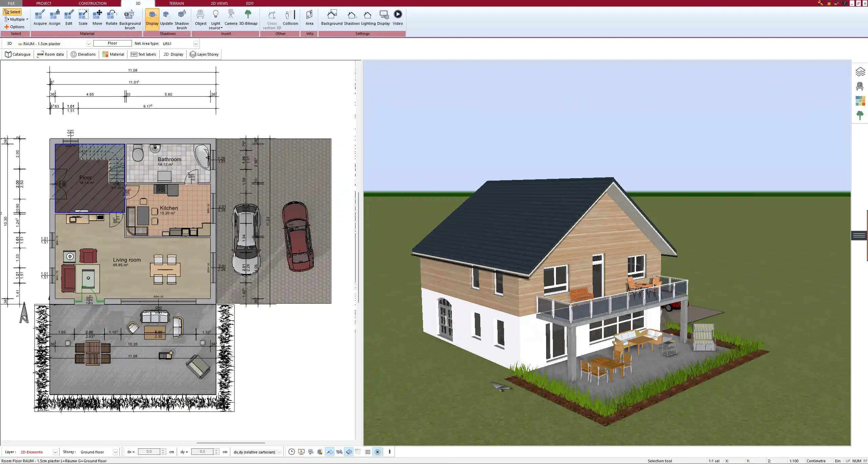Toggle the grid display in status toolbar
Image resolution: width=868 pixels, height=464 pixels.
pos(368,452)
